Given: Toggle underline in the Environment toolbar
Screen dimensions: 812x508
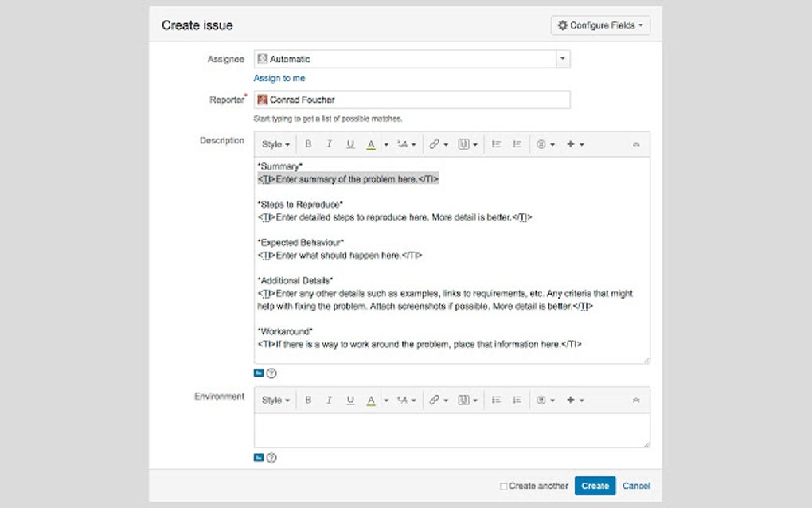Looking at the screenshot, I should pyautogui.click(x=350, y=400).
